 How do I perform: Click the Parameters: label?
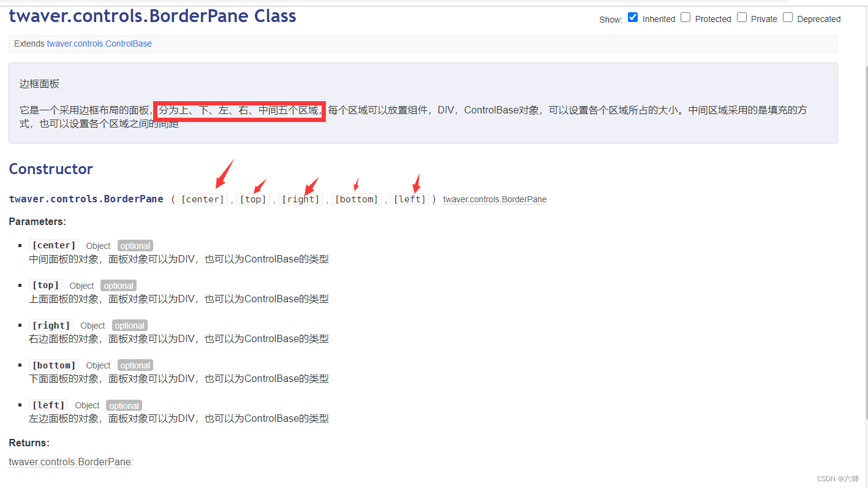point(37,221)
